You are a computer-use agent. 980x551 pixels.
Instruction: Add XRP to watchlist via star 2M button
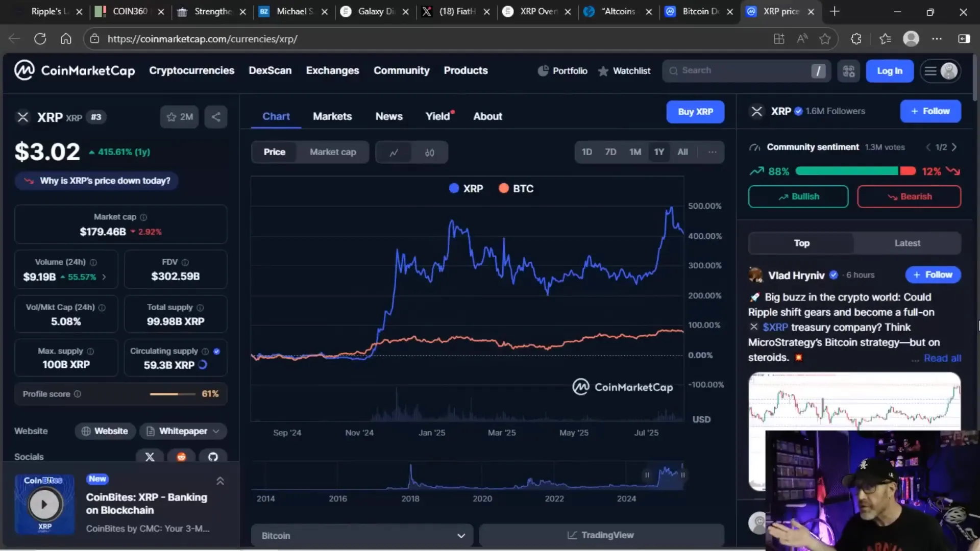(180, 117)
